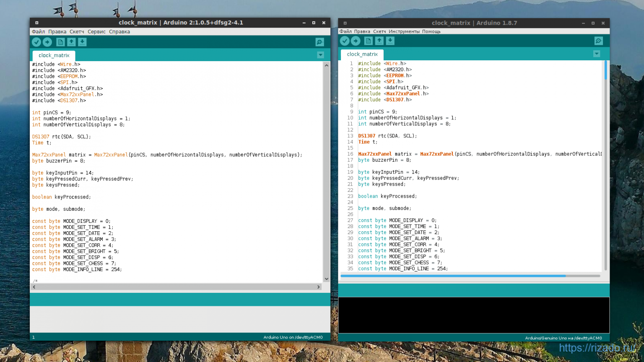Open window menu icon of Arduino 1.8.7 titlebar
This screenshot has height=362, width=644.
(345, 23)
